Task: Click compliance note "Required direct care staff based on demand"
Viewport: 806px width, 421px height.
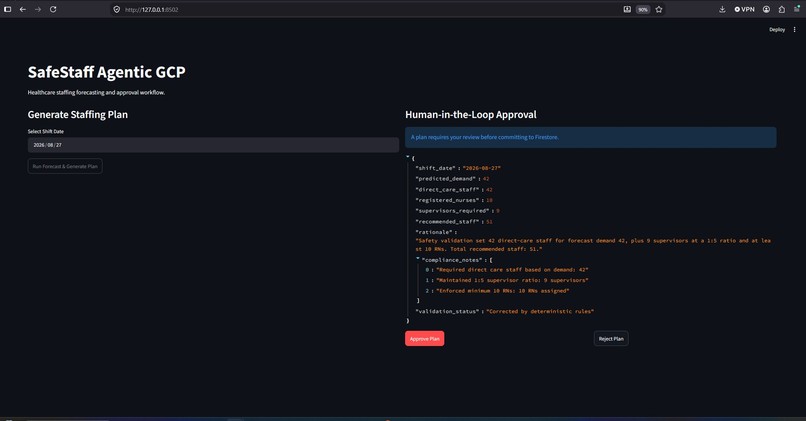Action: pyautogui.click(x=512, y=270)
